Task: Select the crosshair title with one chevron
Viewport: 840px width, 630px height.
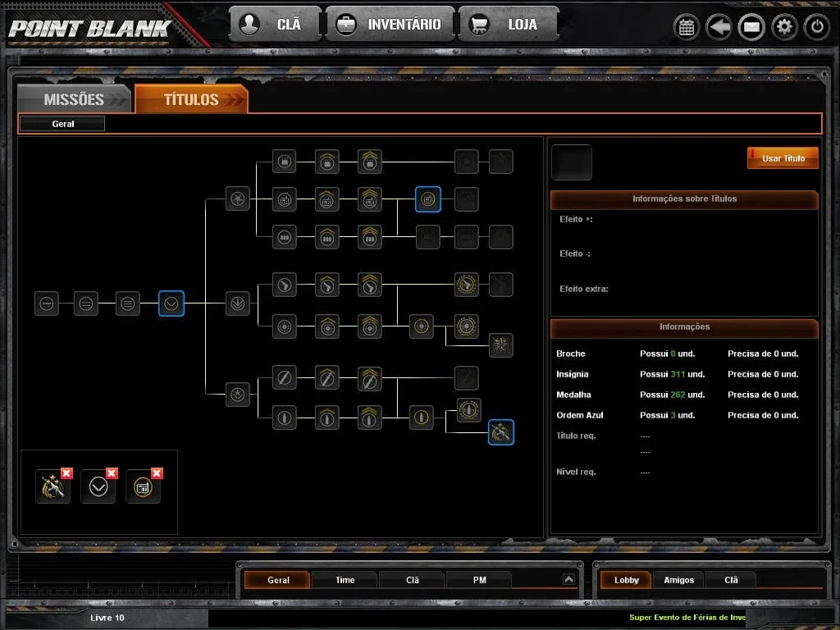Action: coord(326,326)
